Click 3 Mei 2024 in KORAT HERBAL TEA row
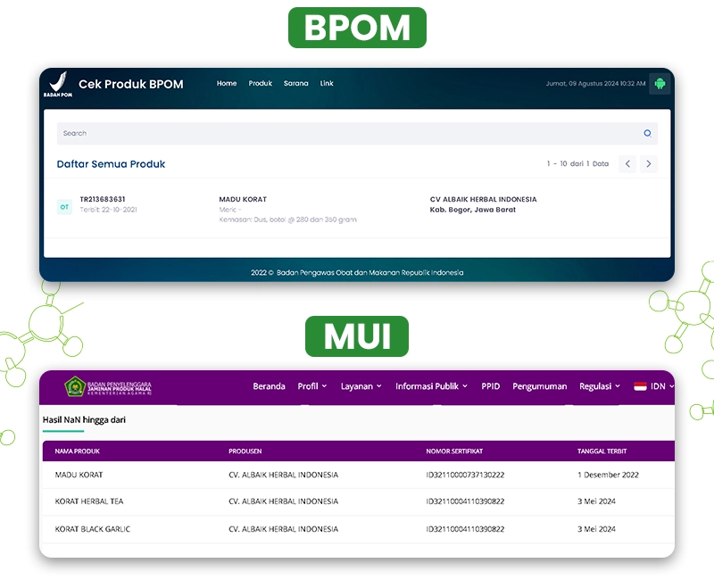 pyautogui.click(x=596, y=501)
